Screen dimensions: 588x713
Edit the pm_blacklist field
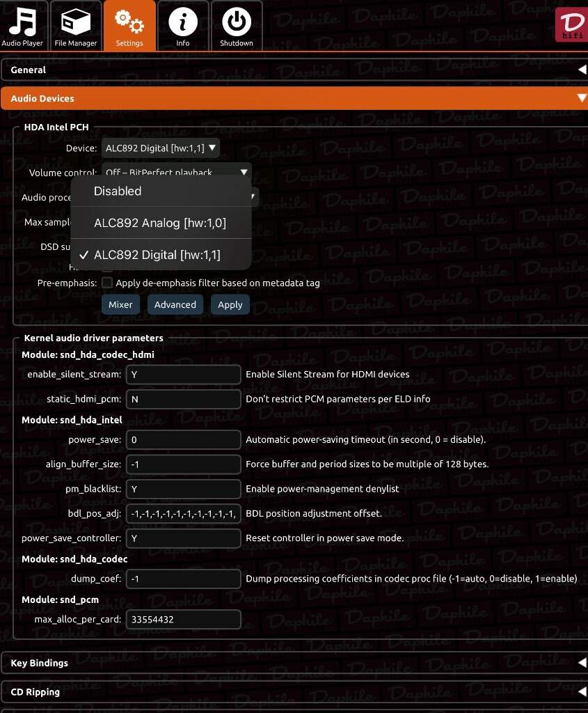coord(184,489)
